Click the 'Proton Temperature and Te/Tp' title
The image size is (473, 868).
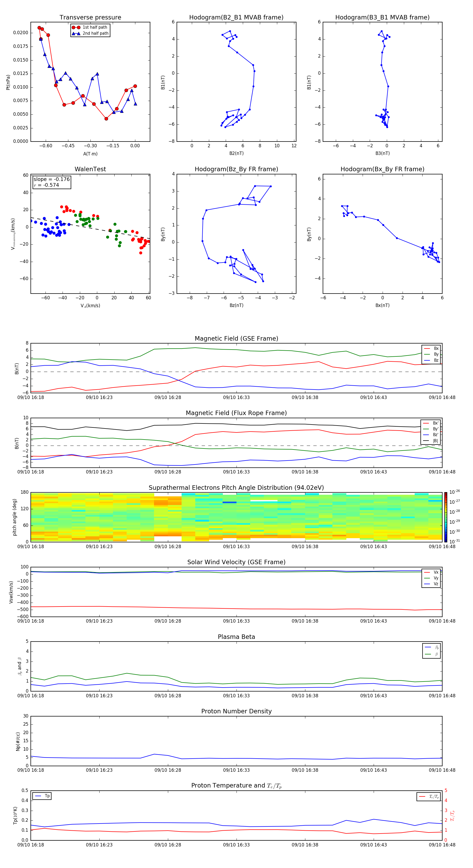(x=236, y=786)
